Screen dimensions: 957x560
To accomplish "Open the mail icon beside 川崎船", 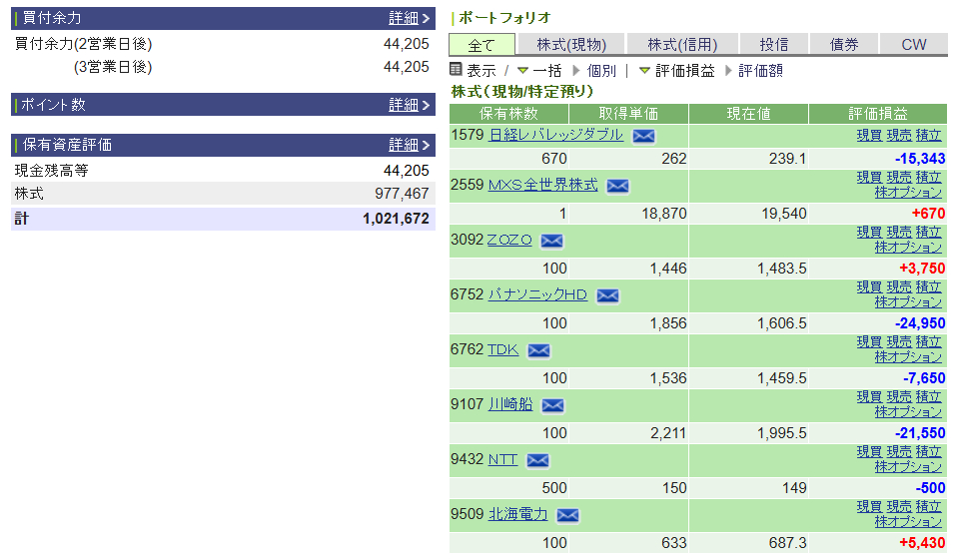I will coord(552,405).
